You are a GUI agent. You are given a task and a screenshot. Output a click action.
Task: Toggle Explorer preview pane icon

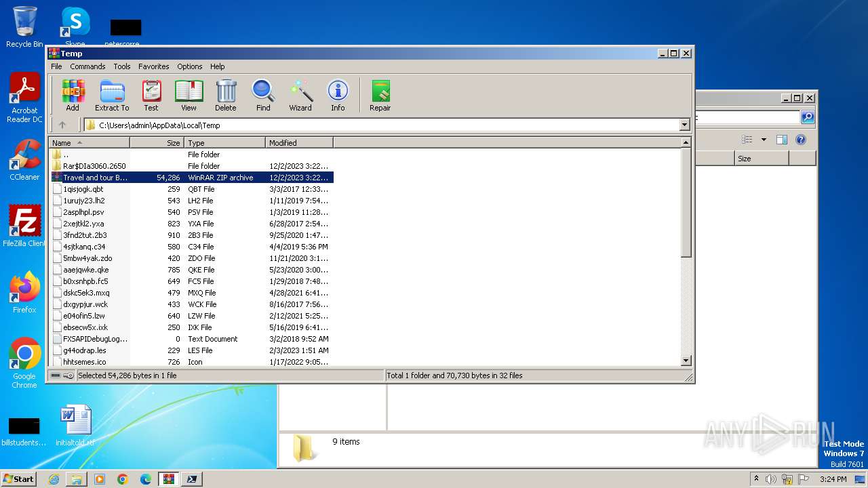[x=782, y=140]
